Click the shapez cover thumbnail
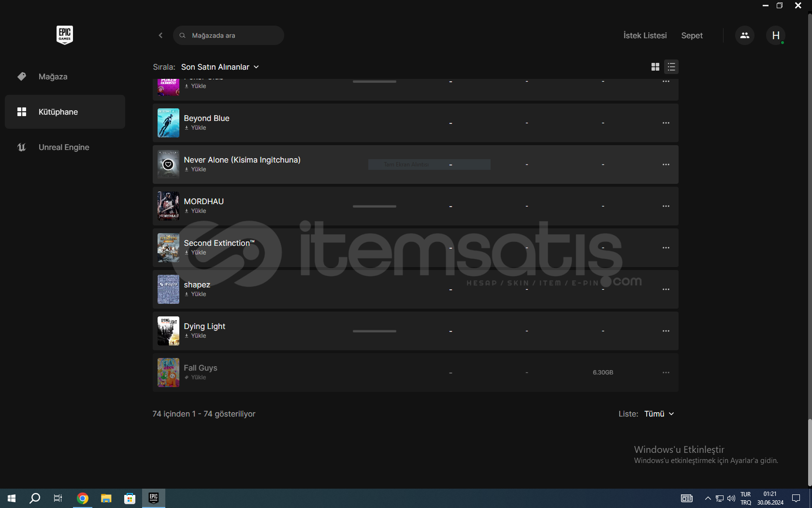 click(x=168, y=289)
